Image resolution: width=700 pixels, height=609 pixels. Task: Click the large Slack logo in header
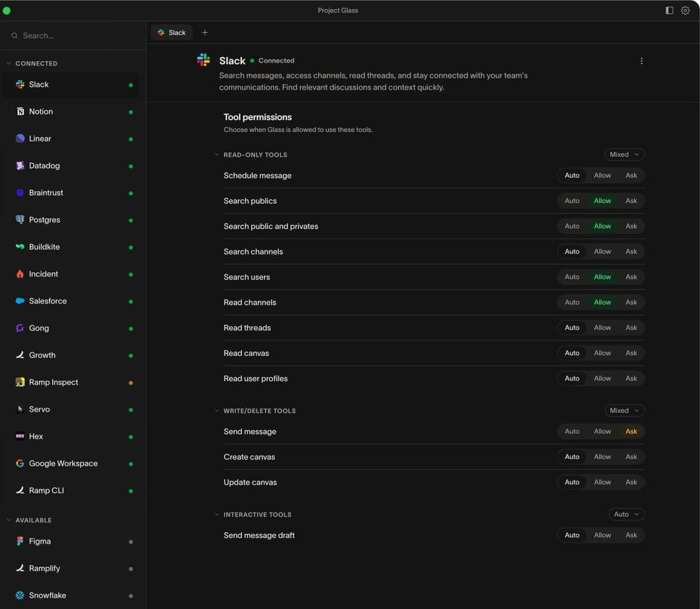204,60
